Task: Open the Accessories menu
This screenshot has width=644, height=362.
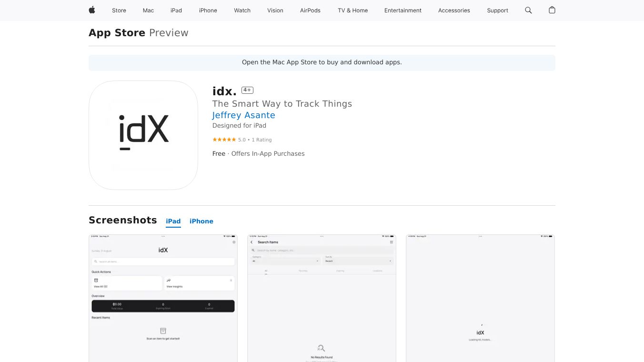Action: point(454,10)
